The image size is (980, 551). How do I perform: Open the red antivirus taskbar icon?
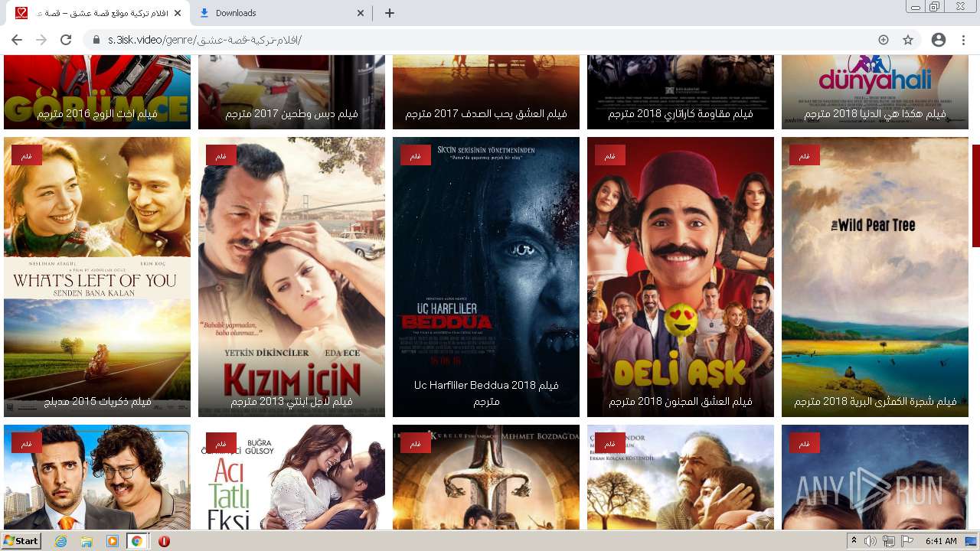(x=164, y=541)
